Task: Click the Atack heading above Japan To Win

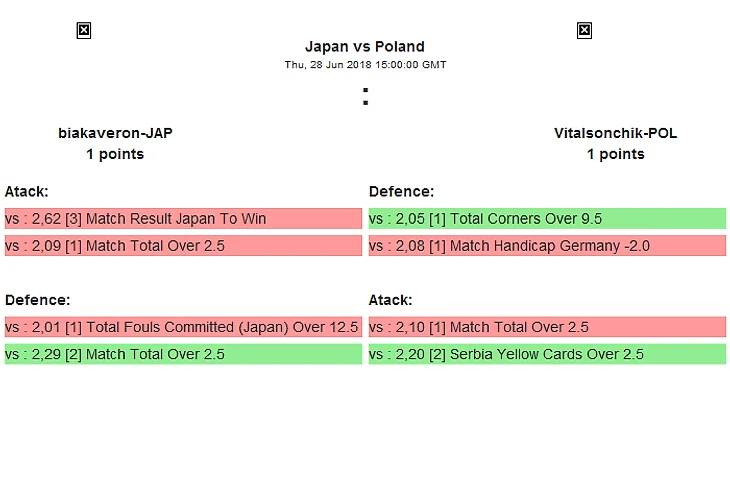Action: point(27,191)
